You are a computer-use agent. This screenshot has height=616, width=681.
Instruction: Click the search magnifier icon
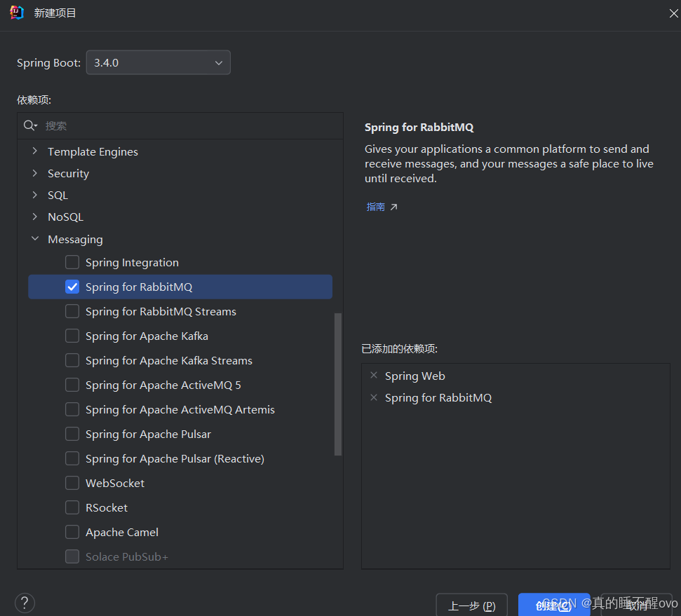(x=30, y=126)
